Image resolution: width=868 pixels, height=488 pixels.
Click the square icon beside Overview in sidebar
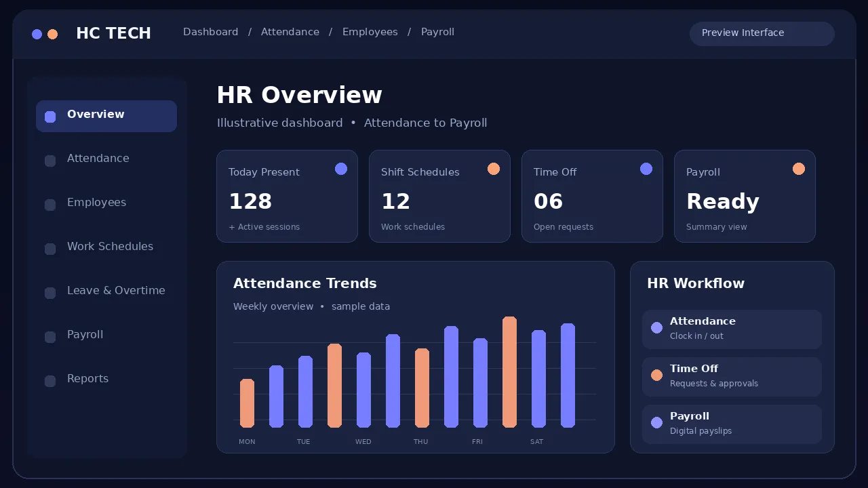[x=50, y=117]
